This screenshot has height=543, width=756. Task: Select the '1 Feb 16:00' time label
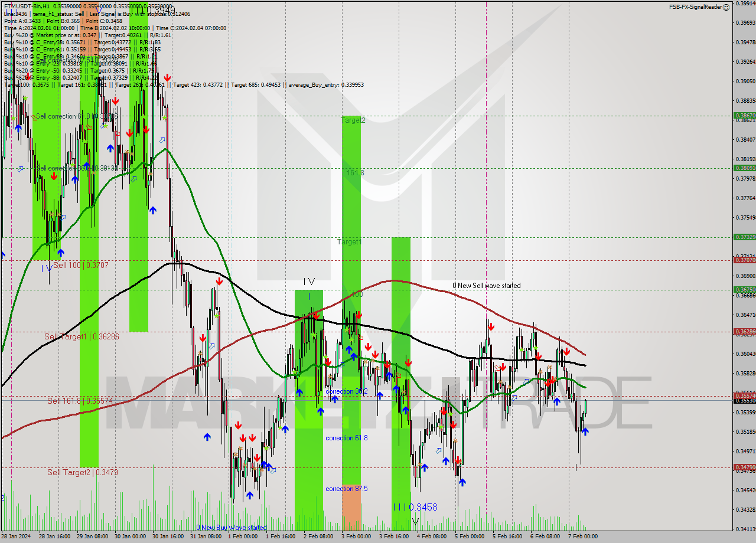[281, 537]
